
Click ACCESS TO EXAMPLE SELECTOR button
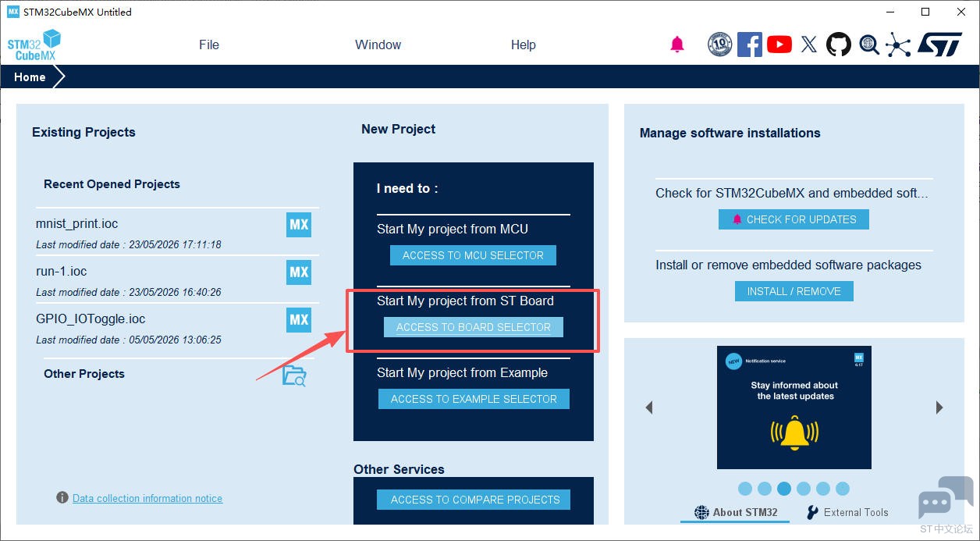click(474, 399)
